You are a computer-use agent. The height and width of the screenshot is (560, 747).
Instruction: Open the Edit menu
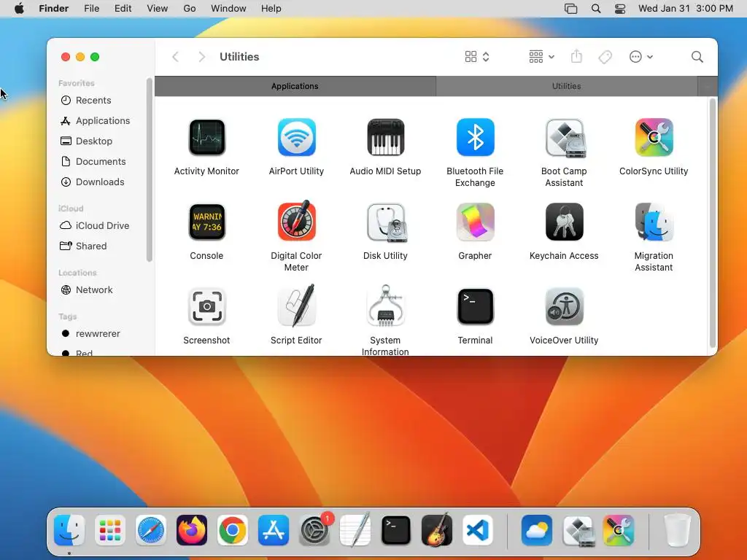coord(123,9)
